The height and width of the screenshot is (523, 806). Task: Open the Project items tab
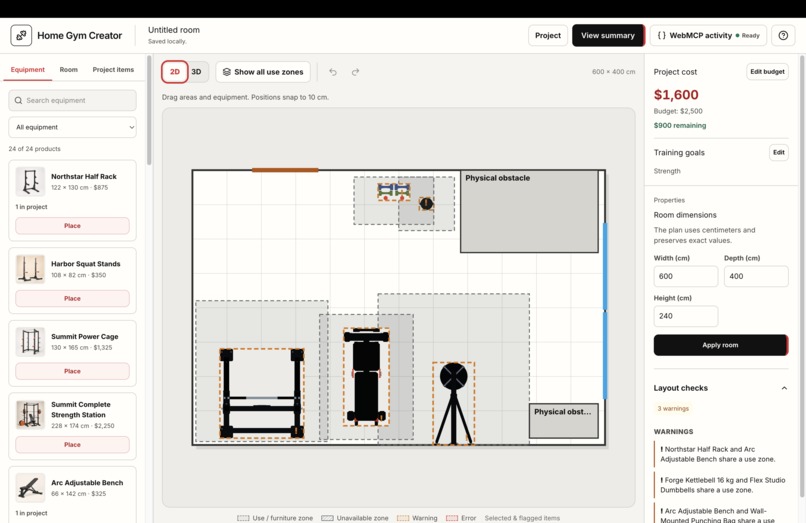pyautogui.click(x=113, y=69)
